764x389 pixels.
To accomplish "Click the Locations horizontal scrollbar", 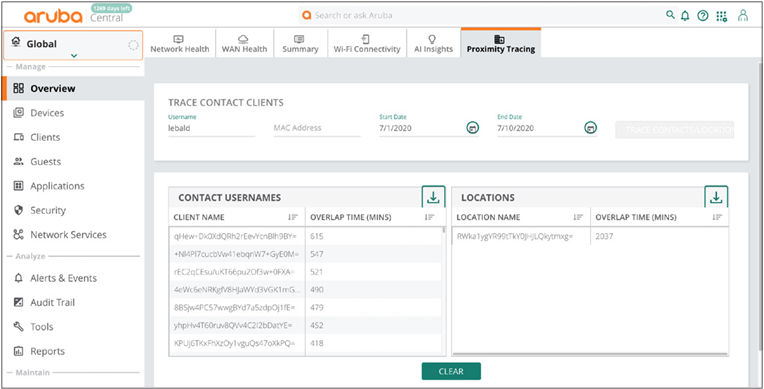I will pos(590,354).
